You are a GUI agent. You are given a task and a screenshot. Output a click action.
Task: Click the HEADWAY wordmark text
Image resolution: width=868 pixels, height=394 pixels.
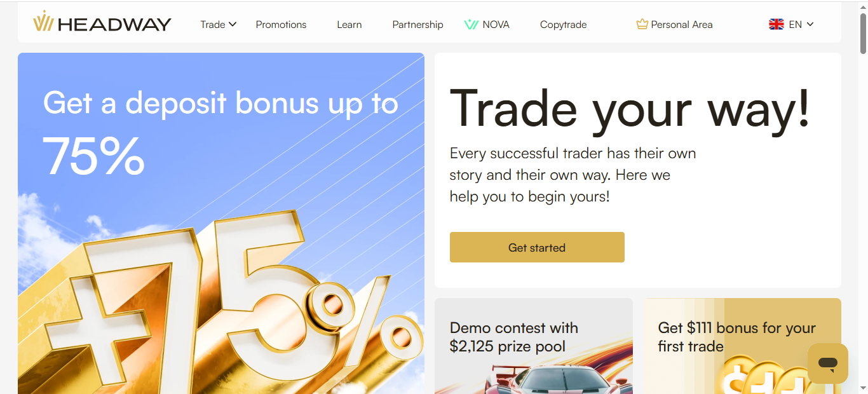point(114,25)
